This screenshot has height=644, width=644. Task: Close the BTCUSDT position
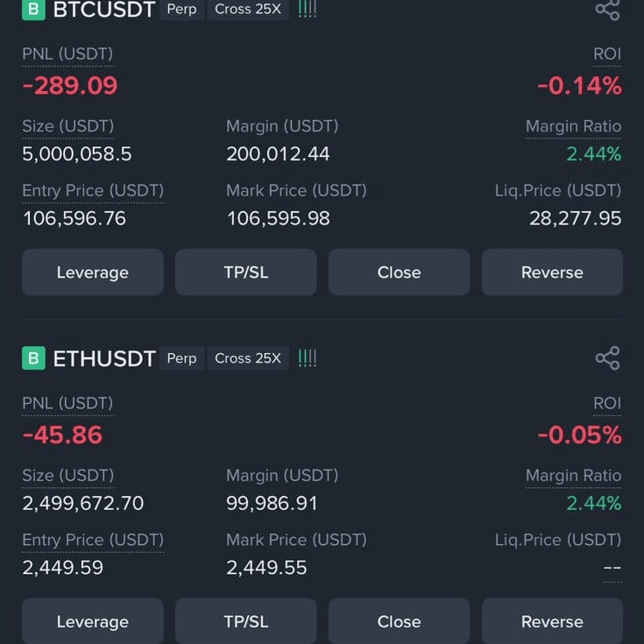coord(400,272)
